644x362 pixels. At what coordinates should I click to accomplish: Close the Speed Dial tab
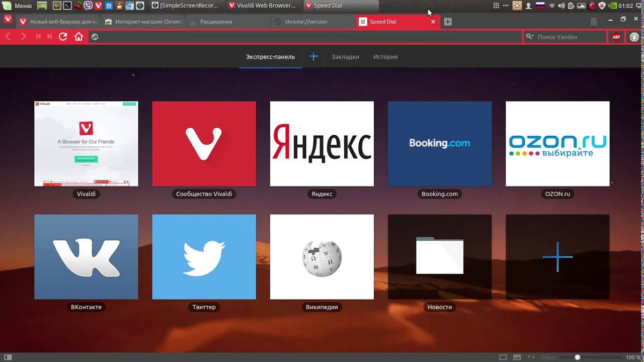[433, 22]
